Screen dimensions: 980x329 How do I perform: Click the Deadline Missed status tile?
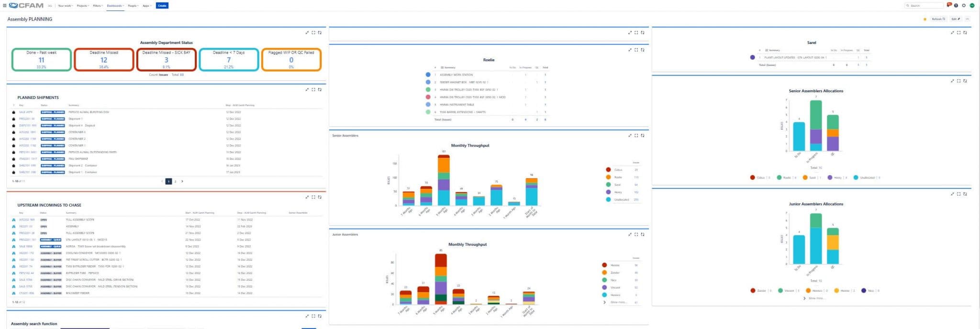pos(104,60)
